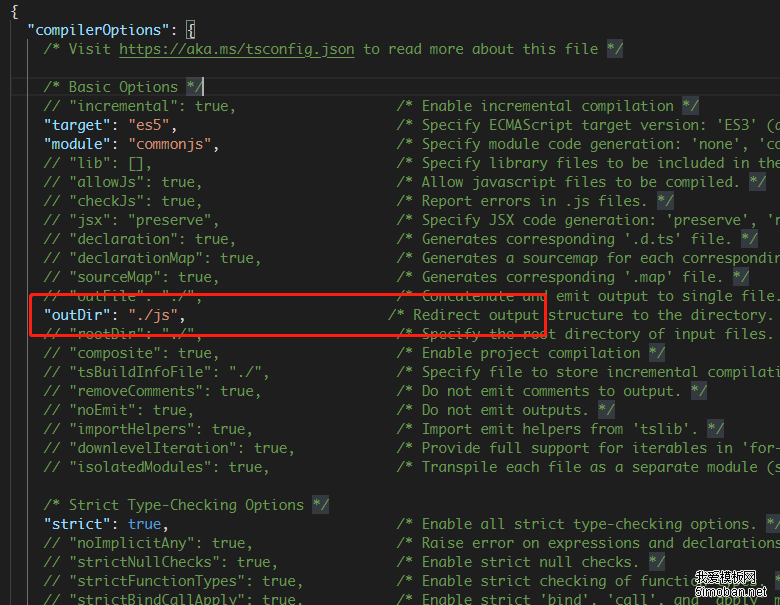
Task: Click the "Basic Options" comment header
Action: 123,87
